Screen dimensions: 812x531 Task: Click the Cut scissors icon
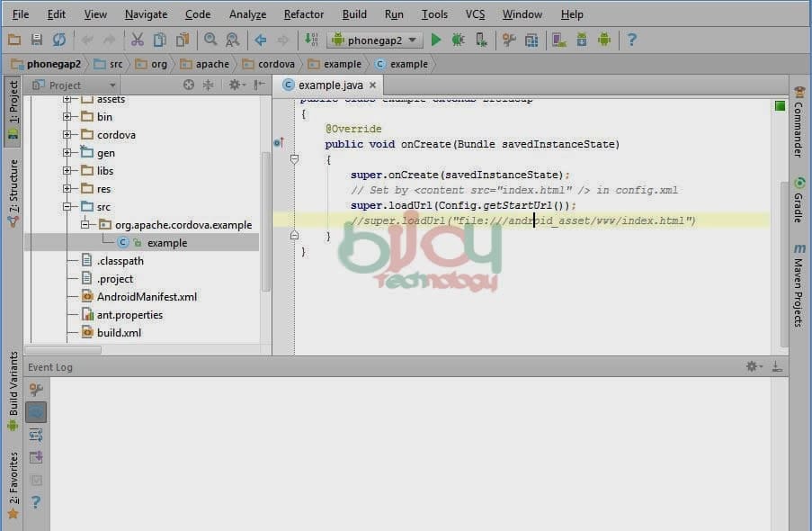[x=138, y=40]
